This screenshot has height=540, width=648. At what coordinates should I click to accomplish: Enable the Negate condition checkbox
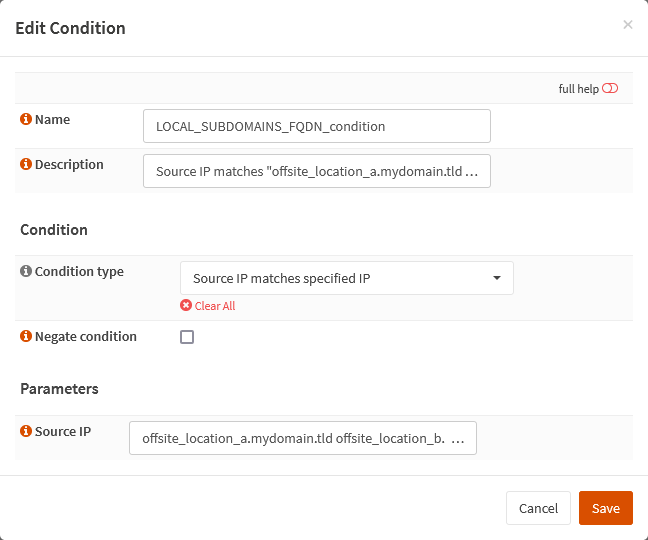pyautogui.click(x=187, y=337)
